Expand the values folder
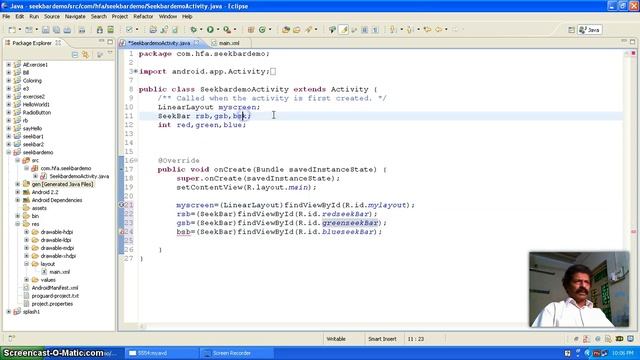Image resolution: width=640 pixels, height=360 pixels. pyautogui.click(x=27, y=280)
